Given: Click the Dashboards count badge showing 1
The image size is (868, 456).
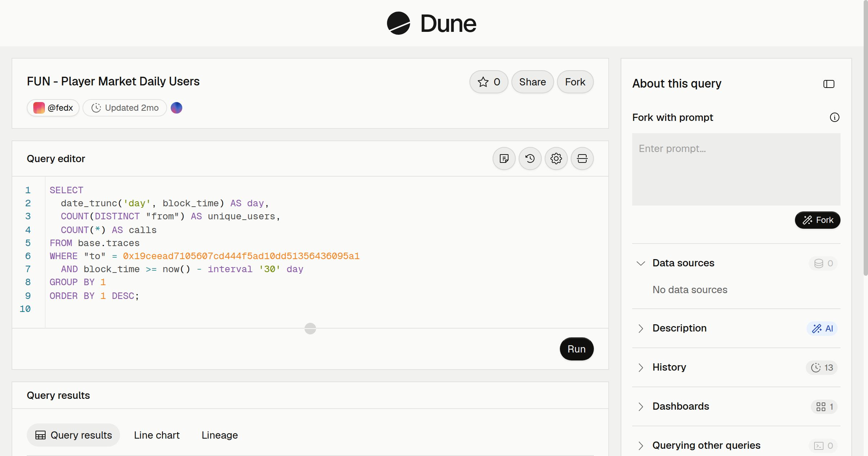Looking at the screenshot, I should pos(824,407).
